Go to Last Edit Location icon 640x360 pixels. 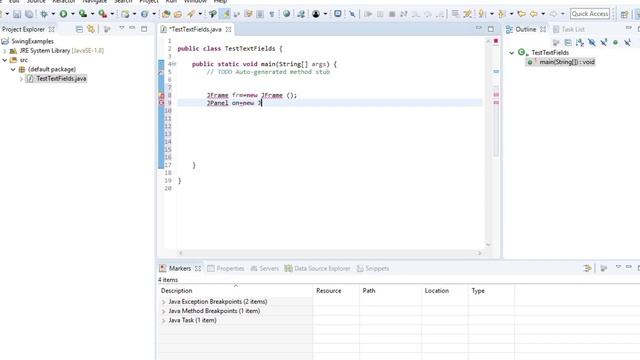coord(521,14)
